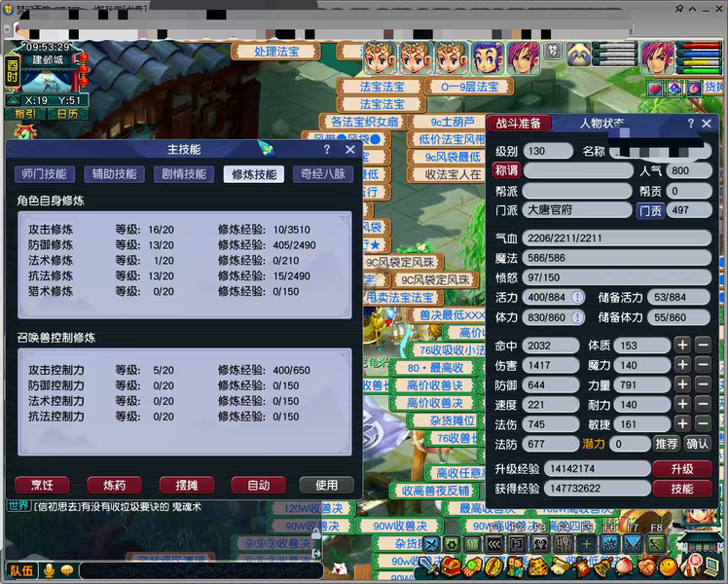This screenshot has height=584, width=728.
Task: Click the 确认 attribute button
Action: click(x=698, y=444)
